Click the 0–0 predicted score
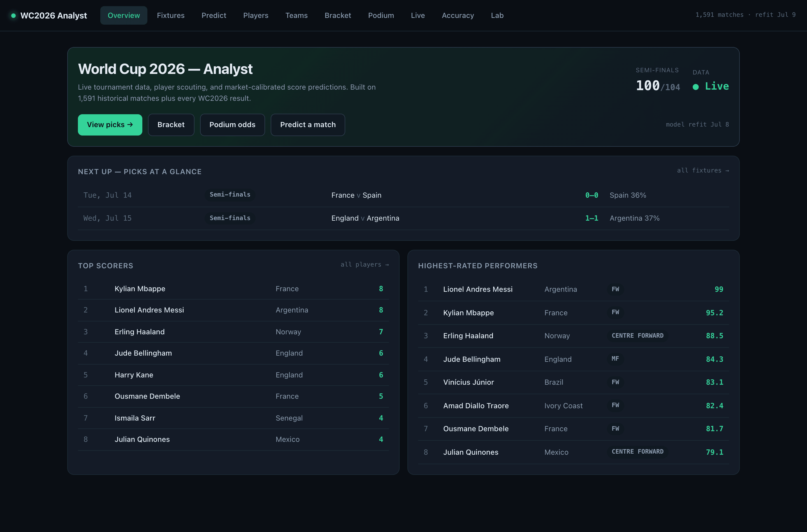807x532 pixels. [x=592, y=195]
